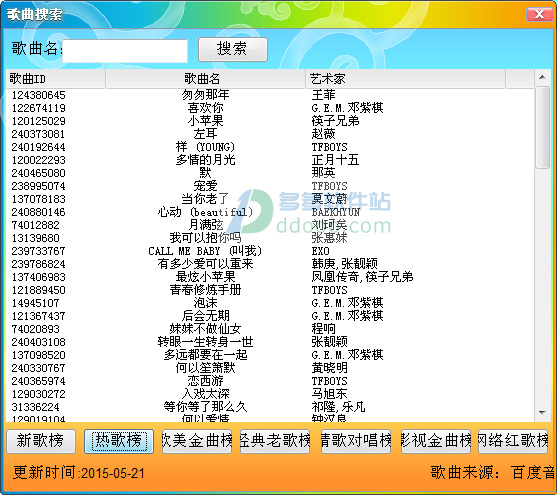Sort by the 歌曲名 column header
Screen dimensions: 557x495
click(x=205, y=79)
